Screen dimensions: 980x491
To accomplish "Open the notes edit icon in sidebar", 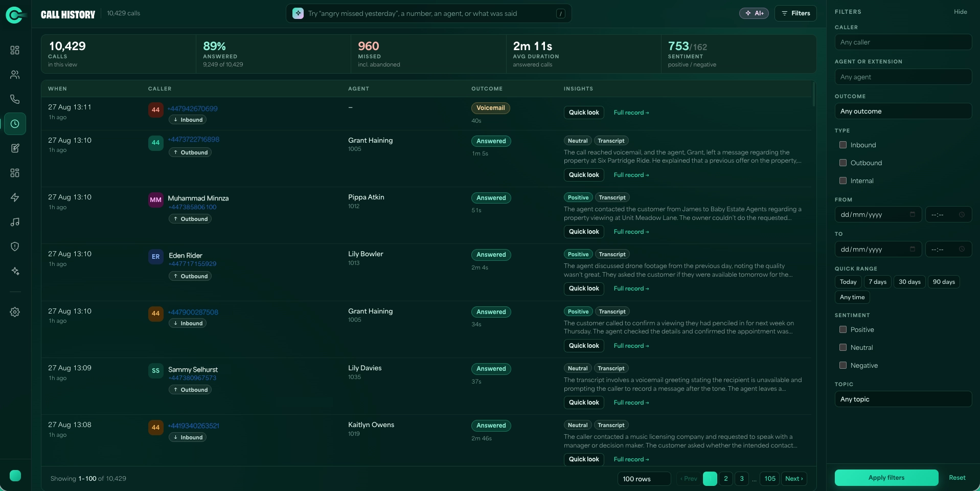I will click(x=15, y=148).
